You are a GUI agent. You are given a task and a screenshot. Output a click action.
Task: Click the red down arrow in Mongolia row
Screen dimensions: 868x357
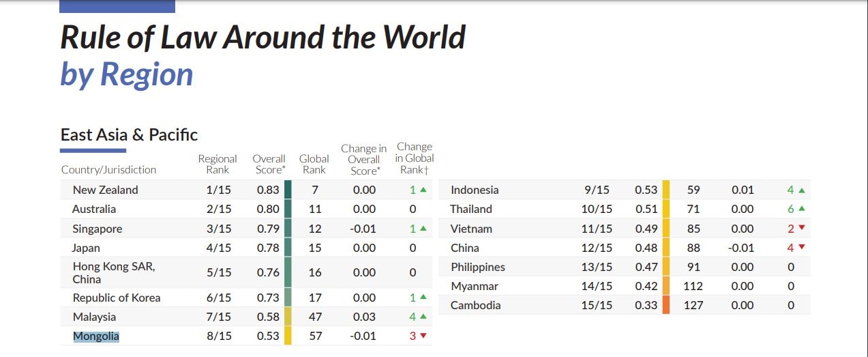coord(423,336)
